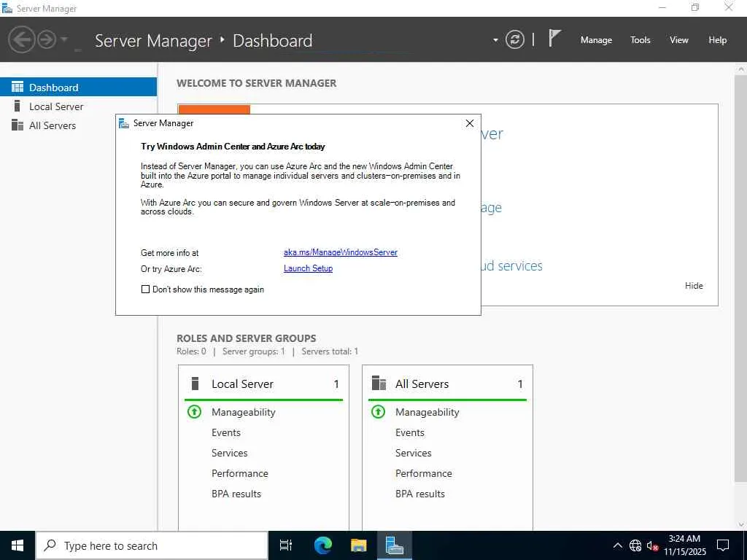Click the forward navigation arrow
Viewport: 747px width, 560px height.
click(47, 39)
